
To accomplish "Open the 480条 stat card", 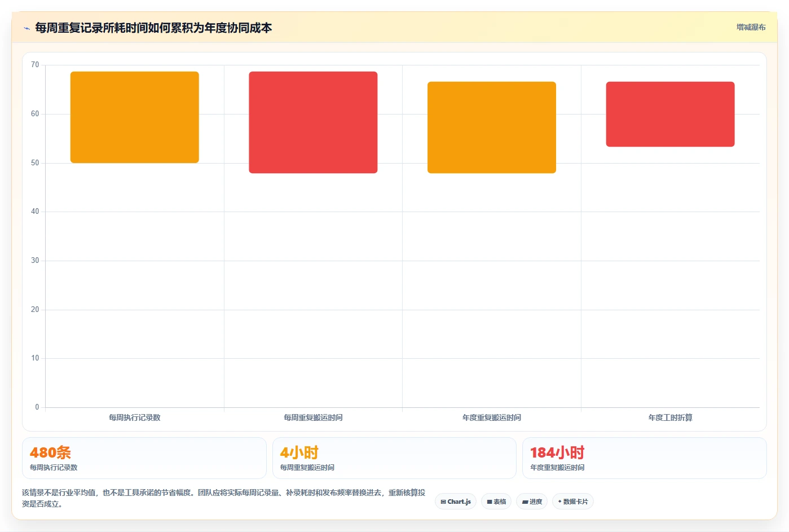I will (144, 458).
